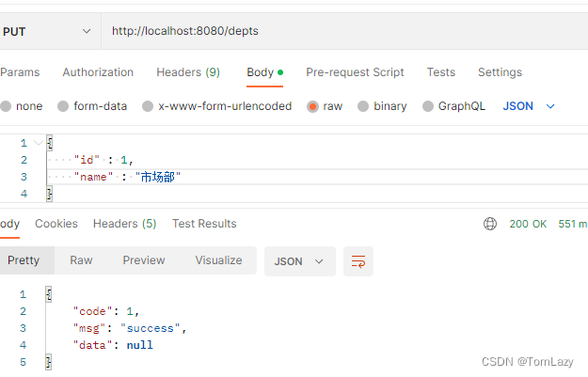Screen dimensions: 588x377
Task: Toggle the word wrap icon
Action: point(358,260)
